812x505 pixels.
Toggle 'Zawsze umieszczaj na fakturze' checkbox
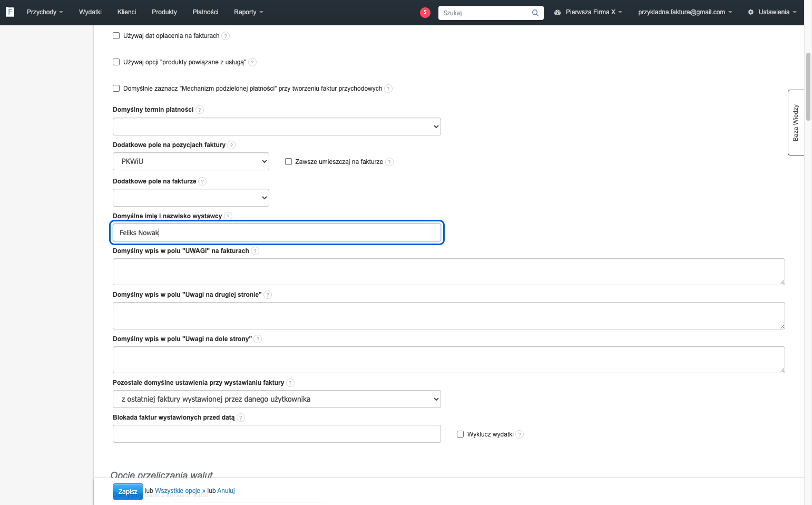(x=288, y=162)
